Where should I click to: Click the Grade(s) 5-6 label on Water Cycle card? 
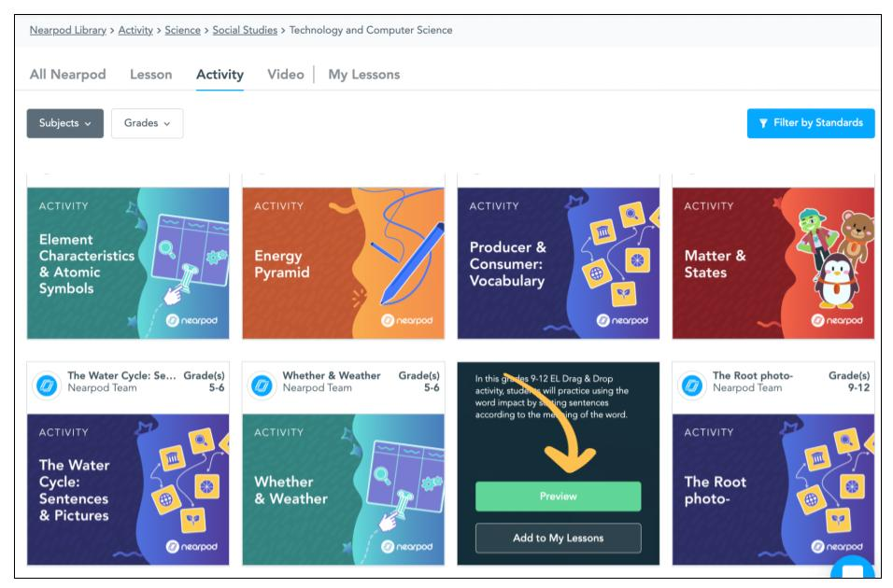click(204, 382)
